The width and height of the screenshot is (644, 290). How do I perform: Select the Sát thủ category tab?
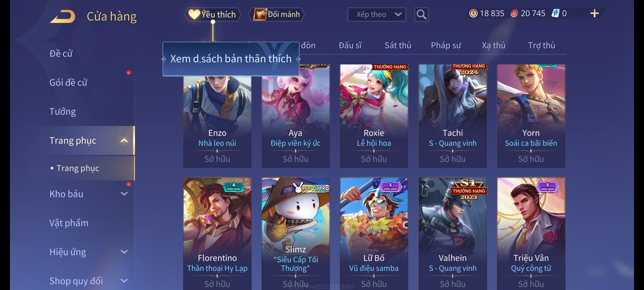[398, 45]
